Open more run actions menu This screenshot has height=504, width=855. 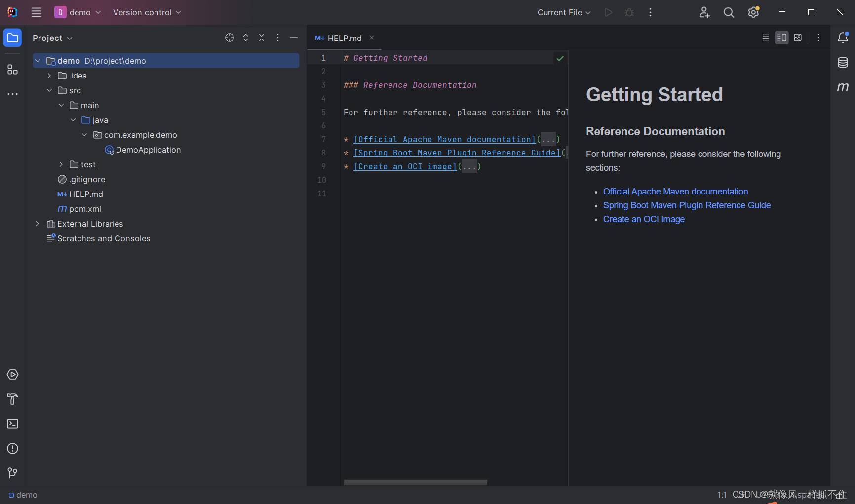[650, 12]
